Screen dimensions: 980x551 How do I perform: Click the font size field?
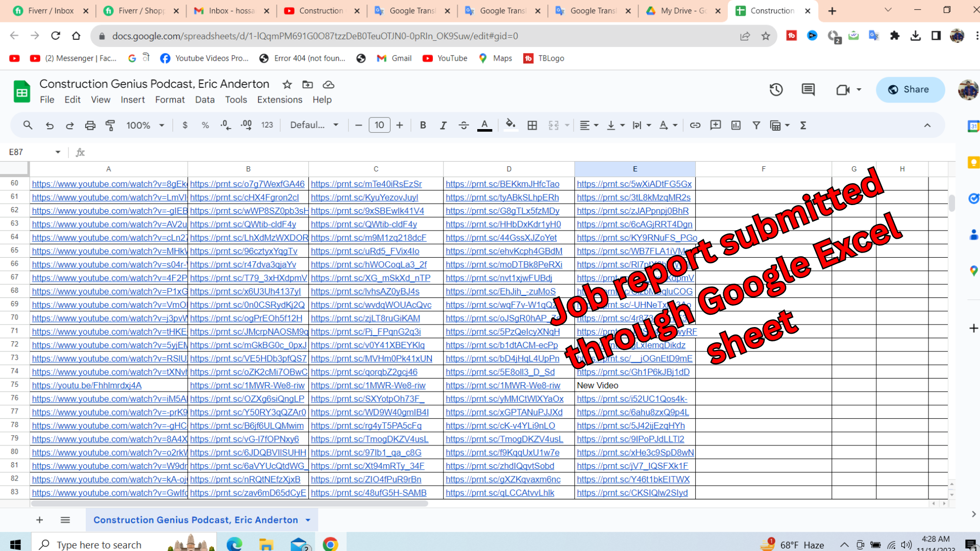coord(379,125)
